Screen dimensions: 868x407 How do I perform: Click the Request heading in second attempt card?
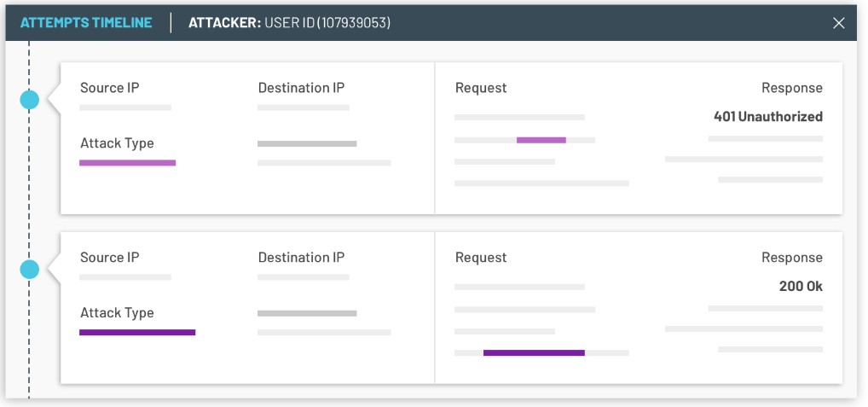[481, 258]
